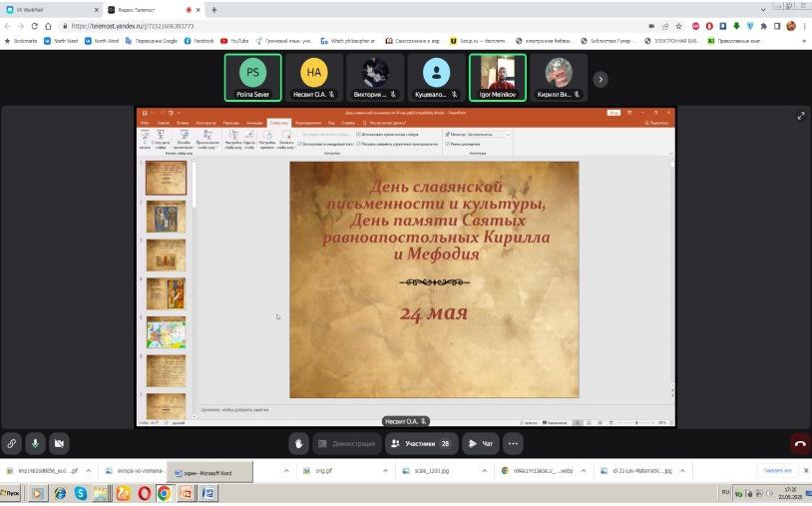Toggle the camera on or off
The width and height of the screenshot is (812, 506).
click(59, 443)
